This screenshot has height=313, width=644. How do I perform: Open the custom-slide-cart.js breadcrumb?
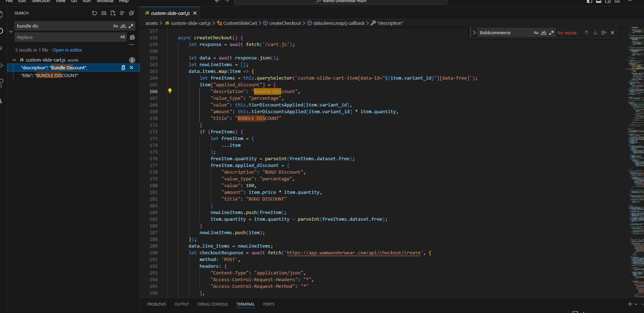[188, 23]
